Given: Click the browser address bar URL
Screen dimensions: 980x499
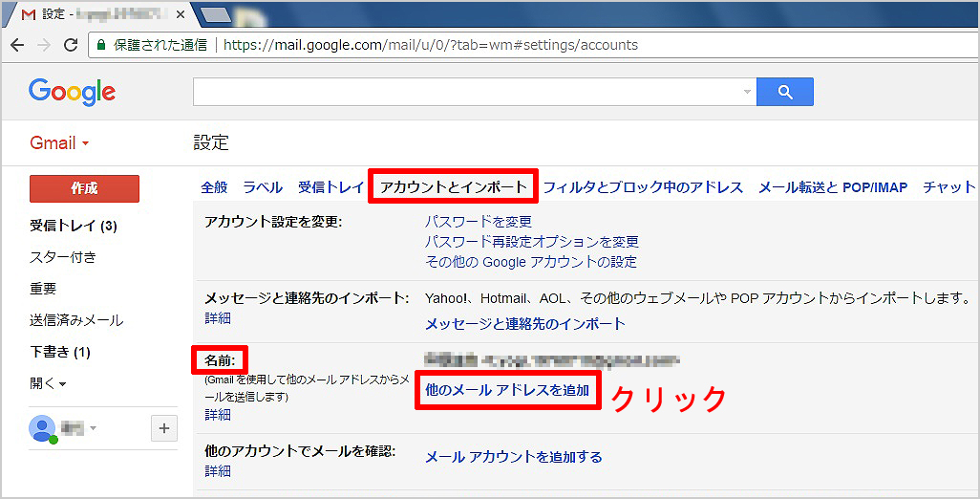Looking at the screenshot, I should (430, 45).
